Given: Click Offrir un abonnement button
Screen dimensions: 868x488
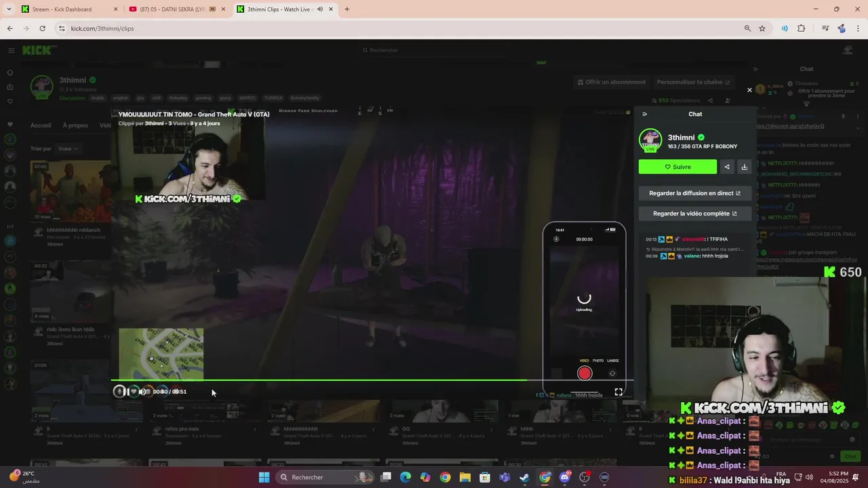Looking at the screenshot, I should [x=611, y=82].
